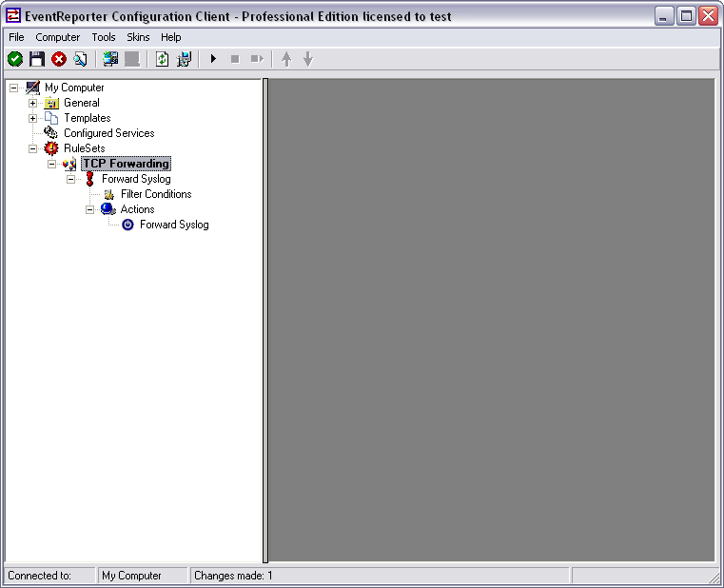Click the TCP Forwarding ruleset icon
This screenshot has width=724, height=588.
coord(69,164)
